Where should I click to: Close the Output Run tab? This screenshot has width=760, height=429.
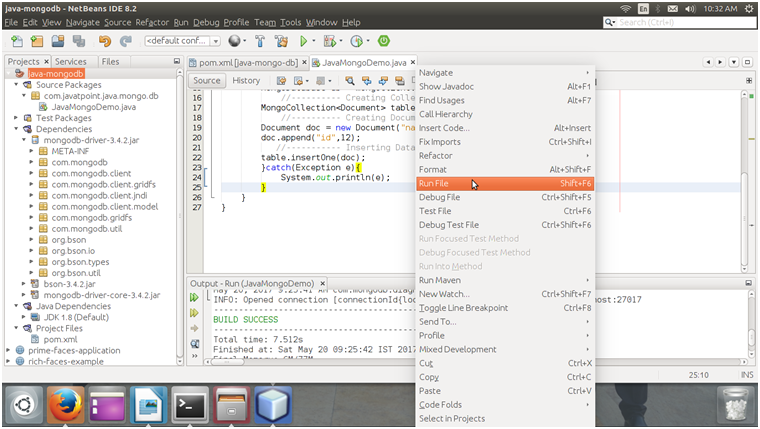[x=322, y=284]
